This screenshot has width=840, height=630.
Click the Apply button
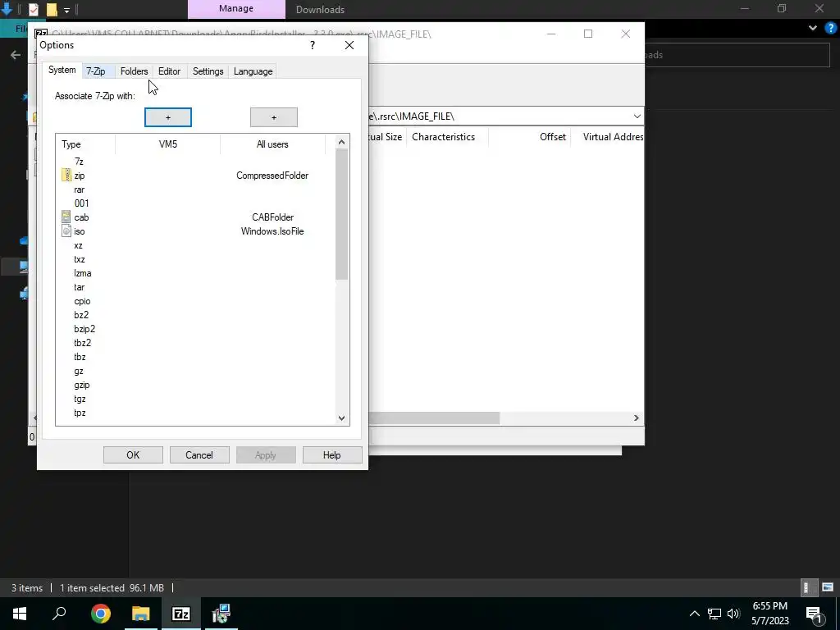[x=266, y=454]
